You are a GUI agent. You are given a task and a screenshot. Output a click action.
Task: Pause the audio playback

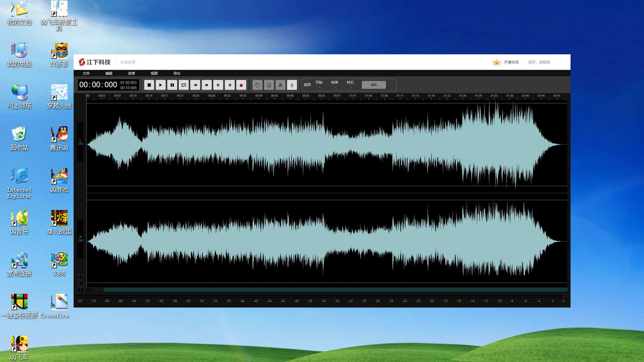pyautogui.click(x=172, y=85)
